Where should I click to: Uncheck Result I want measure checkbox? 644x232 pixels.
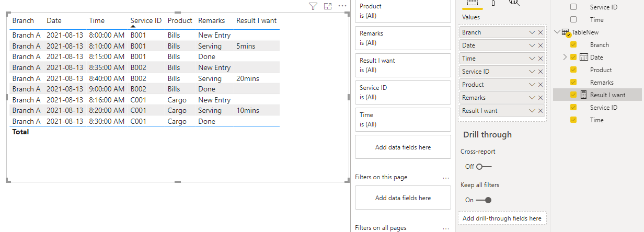pyautogui.click(x=573, y=95)
